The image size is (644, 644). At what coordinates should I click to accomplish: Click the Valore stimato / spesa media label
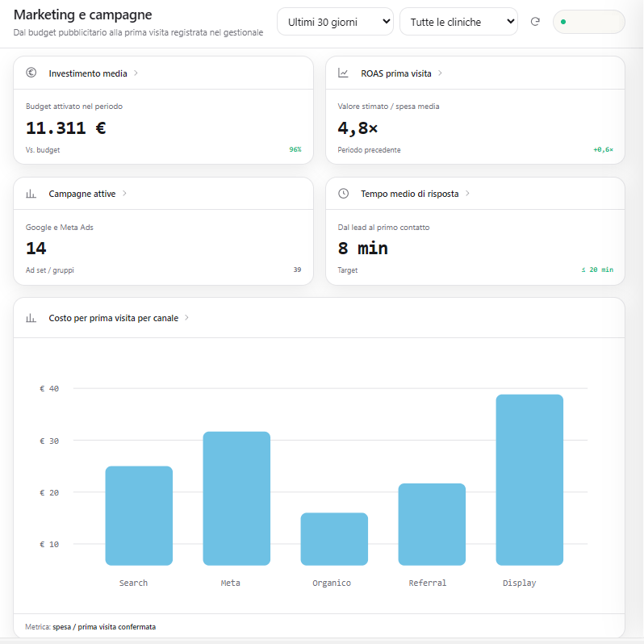pos(388,107)
